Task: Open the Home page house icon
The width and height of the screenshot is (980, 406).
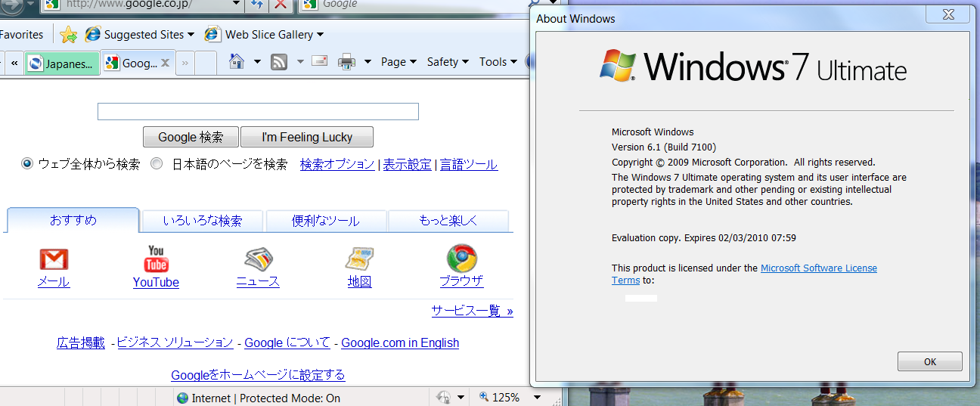Action: [x=237, y=62]
